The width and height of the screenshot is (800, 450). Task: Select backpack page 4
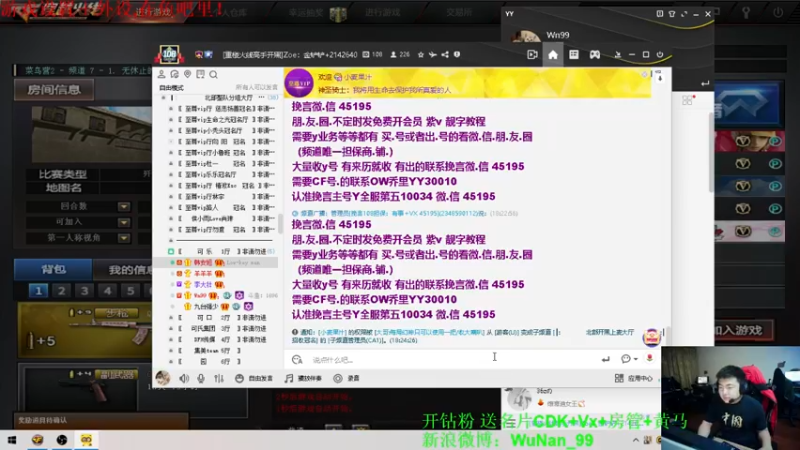107,291
